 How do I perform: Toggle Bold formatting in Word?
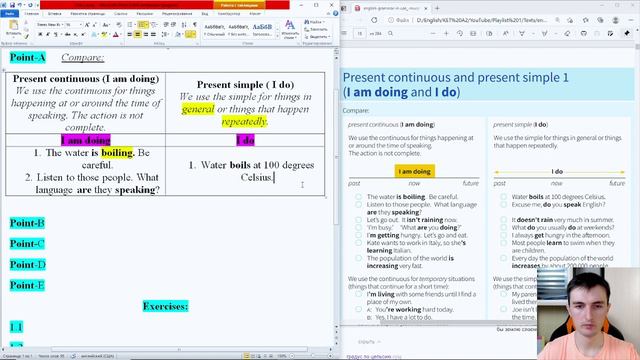(40, 35)
